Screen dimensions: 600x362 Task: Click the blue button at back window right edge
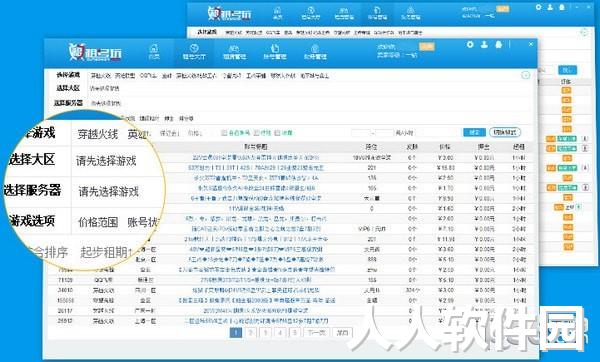567,70
